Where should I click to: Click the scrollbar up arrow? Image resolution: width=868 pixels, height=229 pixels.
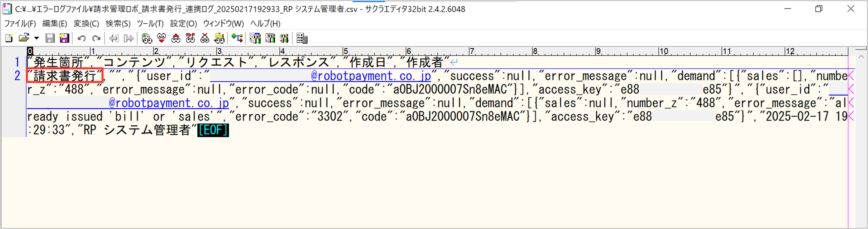[861, 57]
